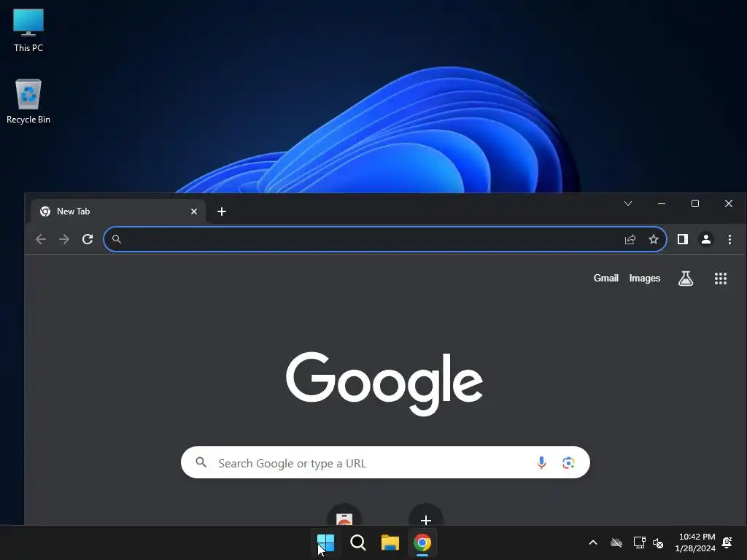Screen dimensions: 747x560
Task: Click the Chrome taskbar icon
Action: click(422, 542)
